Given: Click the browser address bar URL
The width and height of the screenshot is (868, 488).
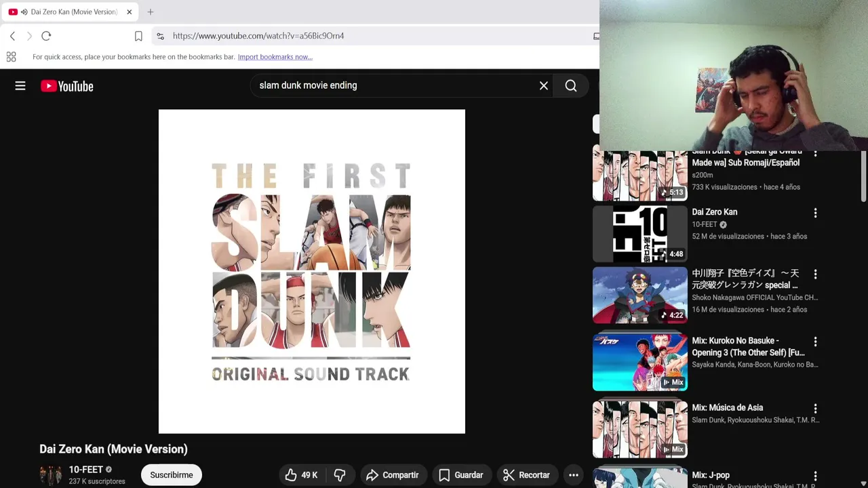Looking at the screenshot, I should click(x=258, y=36).
